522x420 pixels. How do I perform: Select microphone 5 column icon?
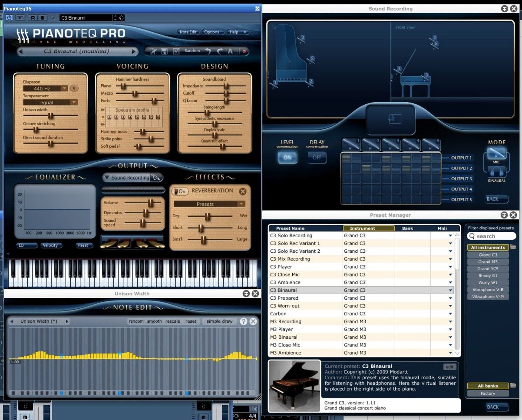tap(431, 145)
